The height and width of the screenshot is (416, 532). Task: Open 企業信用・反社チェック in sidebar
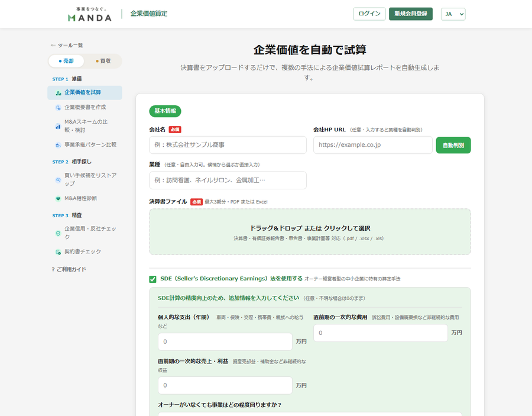[x=85, y=233]
